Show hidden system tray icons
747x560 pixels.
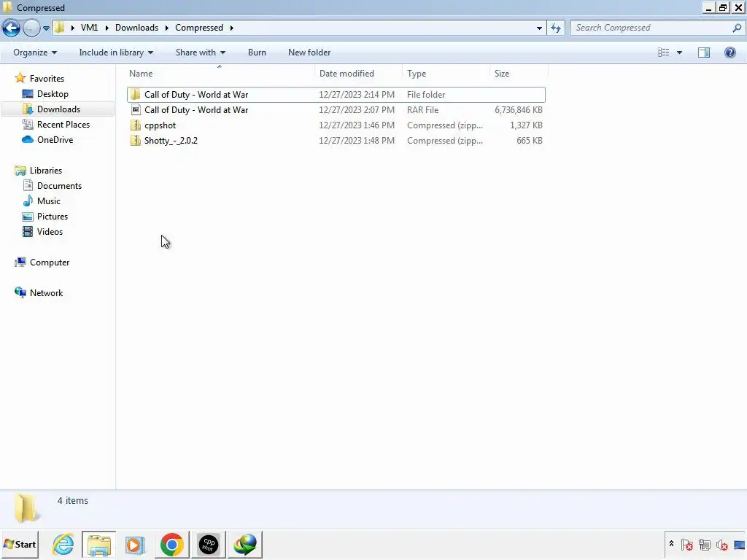click(x=671, y=544)
